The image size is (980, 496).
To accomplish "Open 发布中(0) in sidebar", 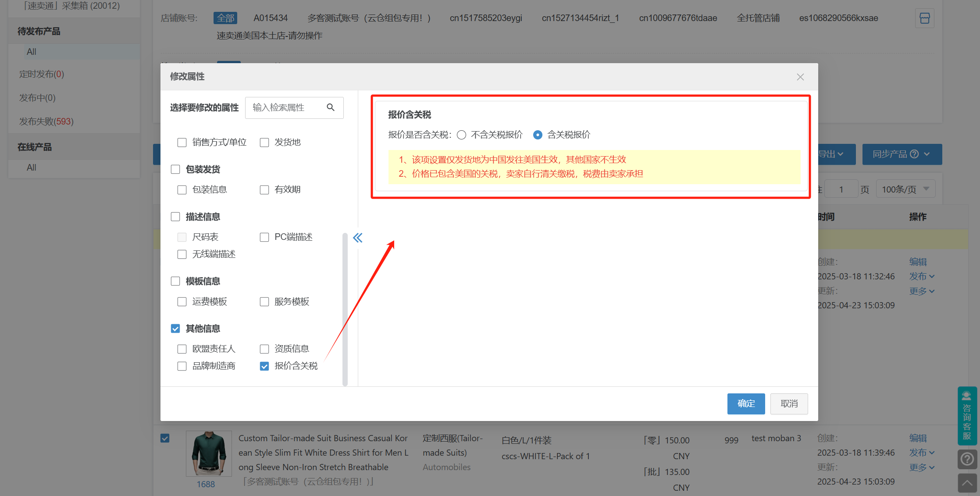I will point(37,98).
